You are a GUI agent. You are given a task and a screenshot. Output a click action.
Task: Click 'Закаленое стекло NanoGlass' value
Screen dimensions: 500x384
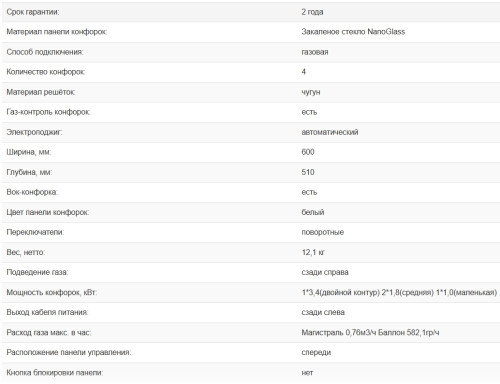(x=353, y=32)
